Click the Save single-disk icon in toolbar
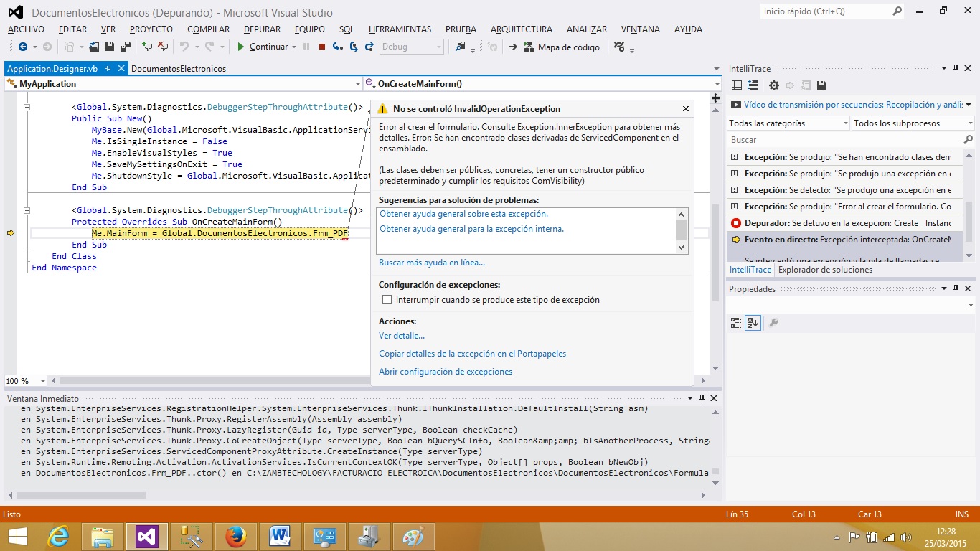The height and width of the screenshot is (551, 980). click(110, 47)
